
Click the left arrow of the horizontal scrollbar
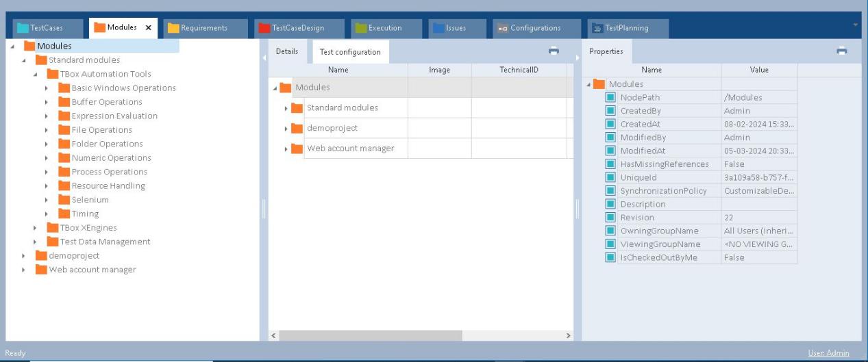tap(274, 335)
